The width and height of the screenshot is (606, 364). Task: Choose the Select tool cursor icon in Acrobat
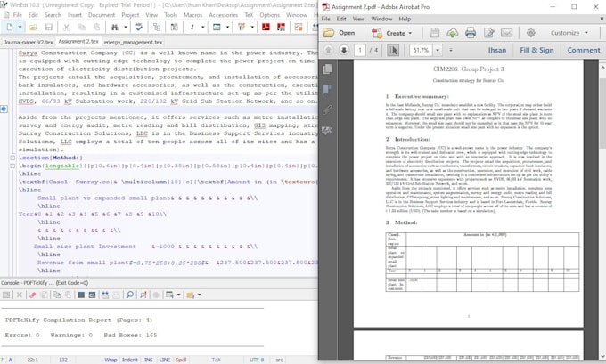(393, 50)
